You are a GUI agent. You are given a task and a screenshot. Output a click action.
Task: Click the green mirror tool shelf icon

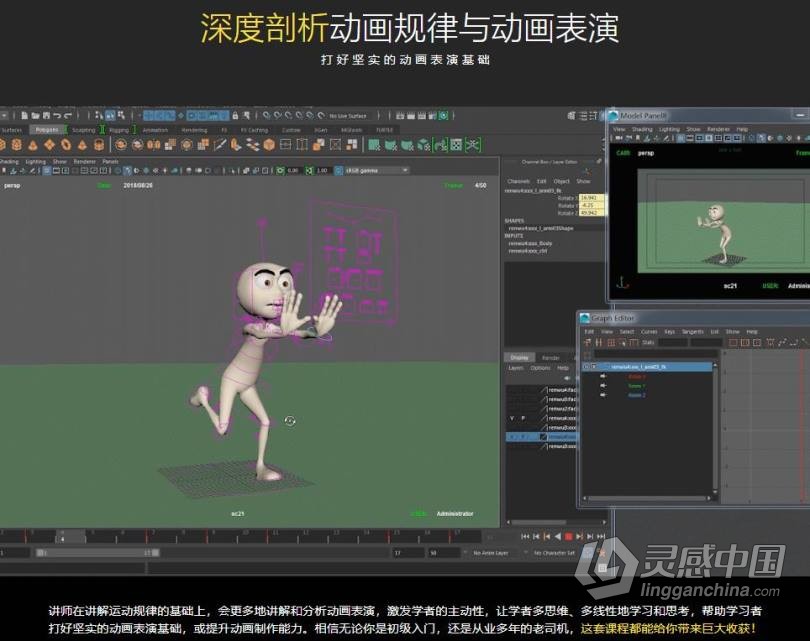(x=440, y=145)
